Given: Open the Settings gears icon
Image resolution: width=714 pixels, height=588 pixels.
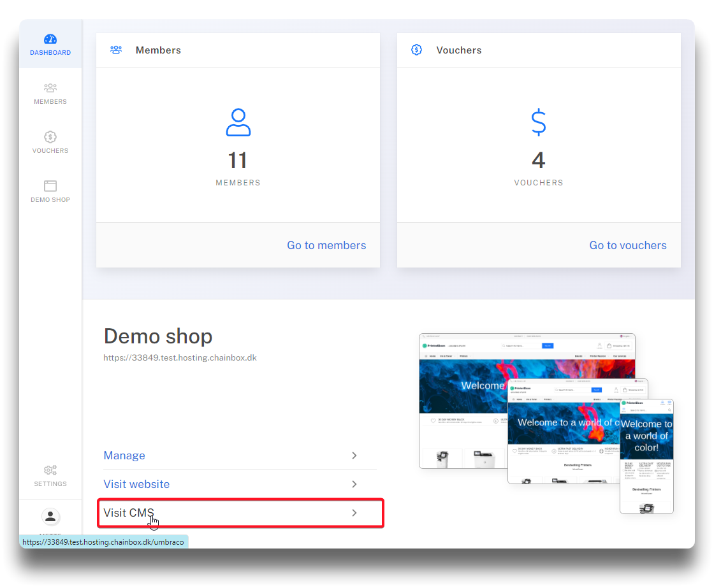Looking at the screenshot, I should [50, 470].
